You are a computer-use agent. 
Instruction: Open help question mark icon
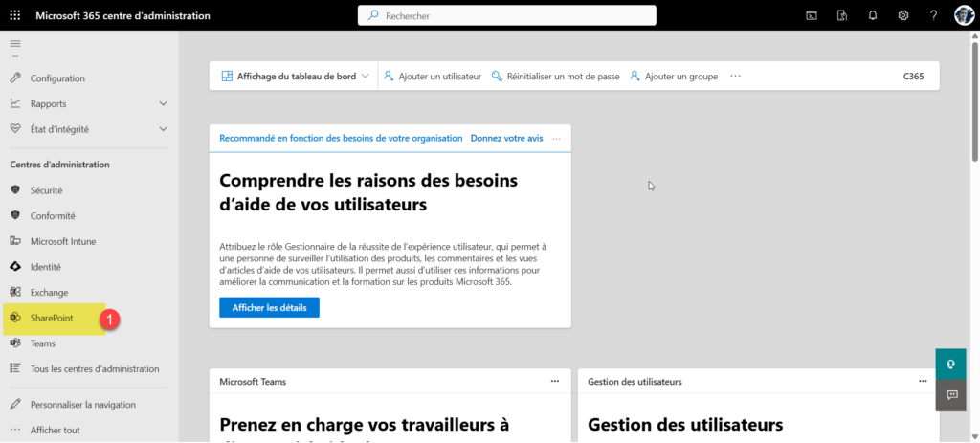tap(934, 15)
